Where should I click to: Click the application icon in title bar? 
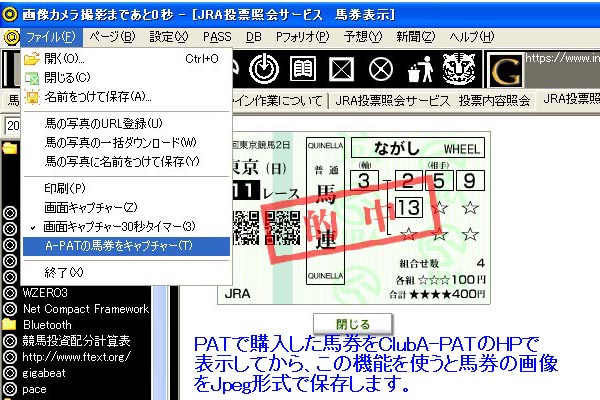tap(10, 14)
